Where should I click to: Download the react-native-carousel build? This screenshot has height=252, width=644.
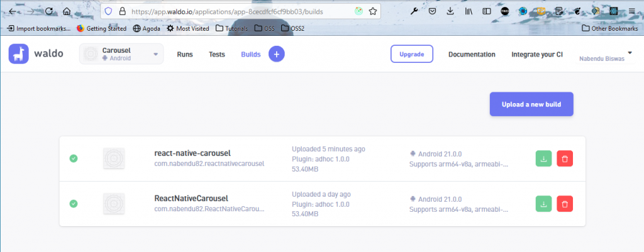coord(544,159)
